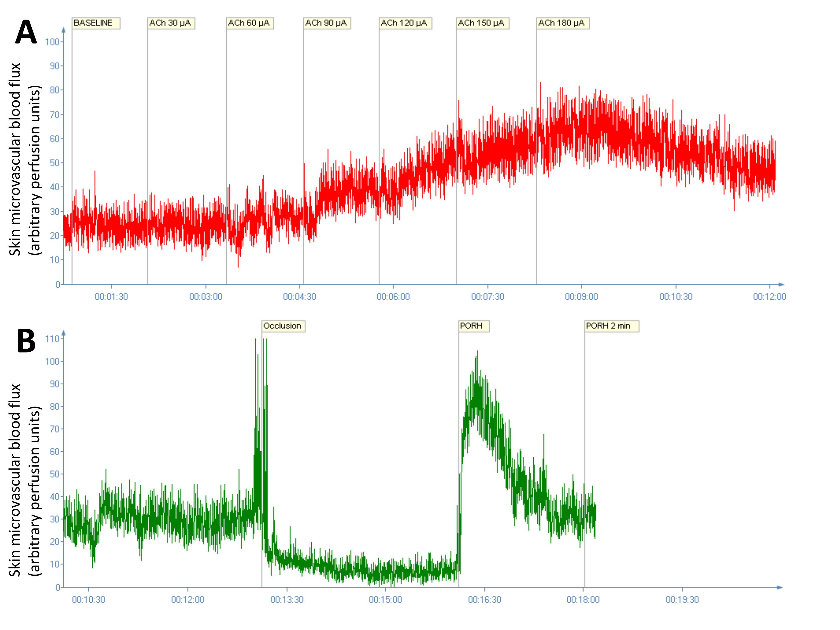
Task: Click the 100 value on chart A's y-axis
Action: click(x=52, y=42)
